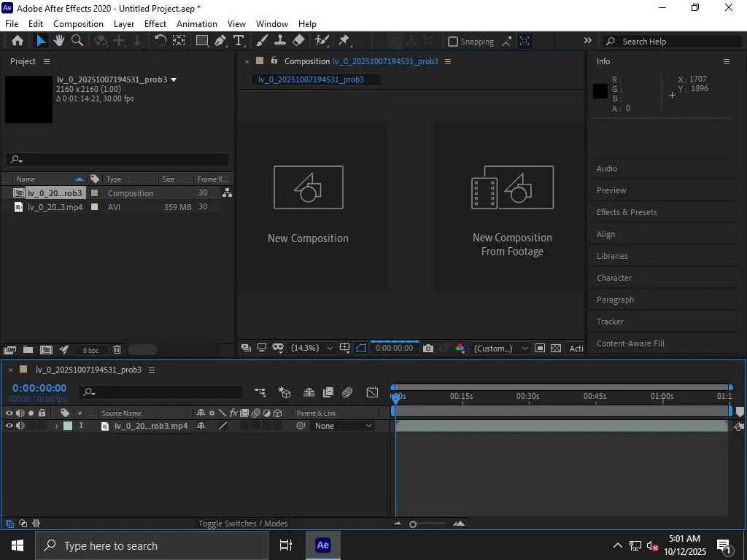Open the File menu
The width and height of the screenshot is (747, 560).
tap(12, 24)
